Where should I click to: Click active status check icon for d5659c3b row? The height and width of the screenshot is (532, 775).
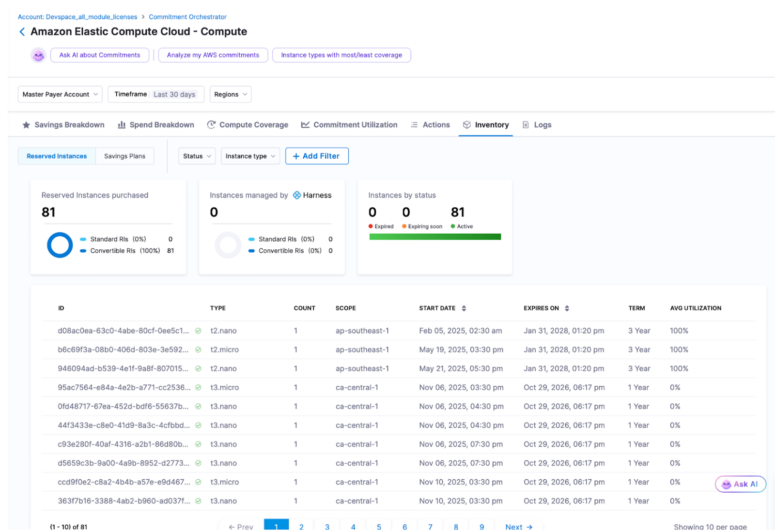coord(198,463)
